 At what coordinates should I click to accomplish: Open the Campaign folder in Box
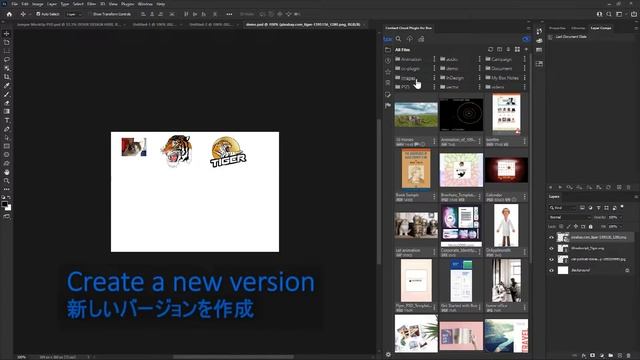click(x=498, y=59)
